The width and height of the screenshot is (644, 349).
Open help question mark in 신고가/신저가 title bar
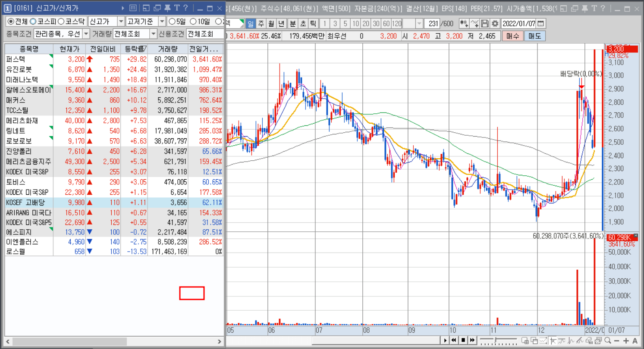[x=185, y=8]
